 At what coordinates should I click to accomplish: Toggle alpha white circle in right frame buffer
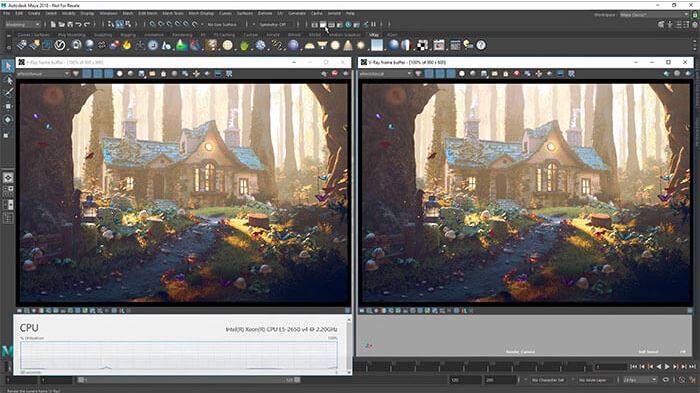462,74
